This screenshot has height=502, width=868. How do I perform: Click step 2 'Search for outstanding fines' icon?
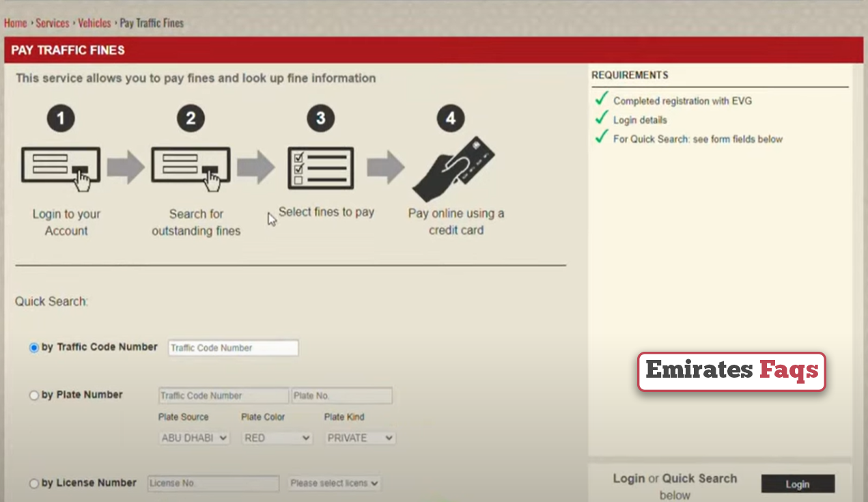click(x=191, y=166)
